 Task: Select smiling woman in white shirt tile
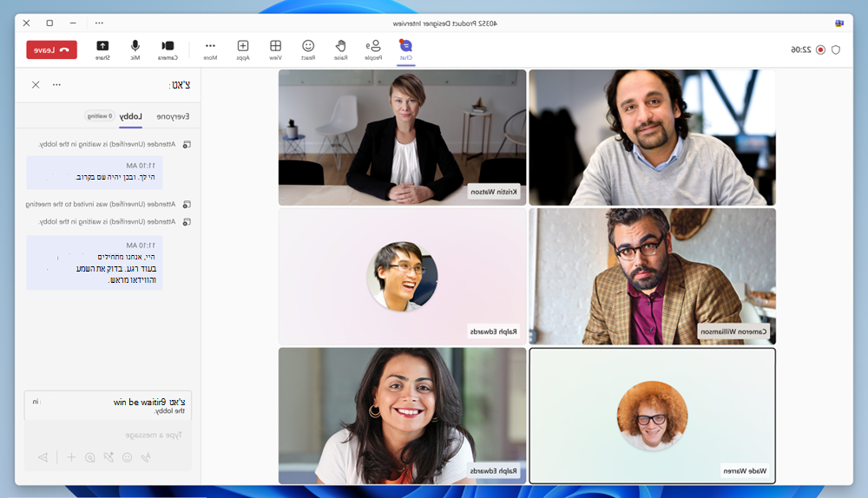pos(403,416)
